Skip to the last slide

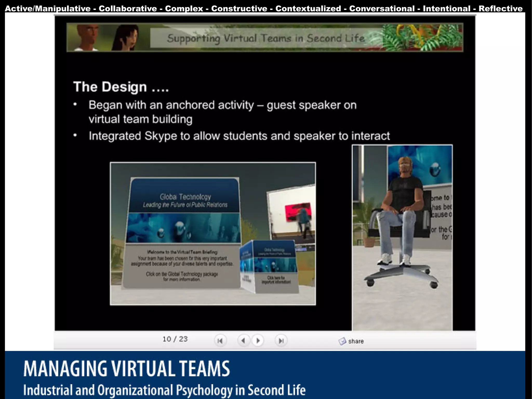coord(281,341)
